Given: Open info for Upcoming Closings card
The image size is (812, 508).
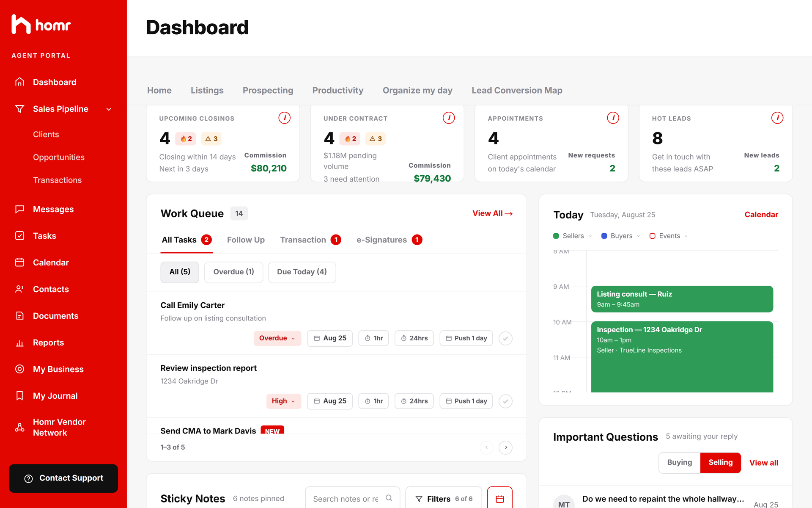Looking at the screenshot, I should [x=285, y=118].
